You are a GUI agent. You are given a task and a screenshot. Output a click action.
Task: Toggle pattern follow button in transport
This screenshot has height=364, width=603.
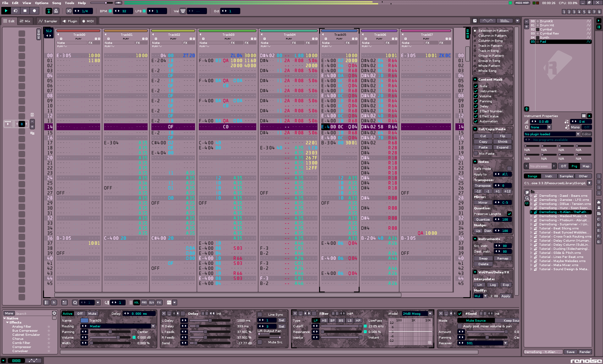click(49, 11)
